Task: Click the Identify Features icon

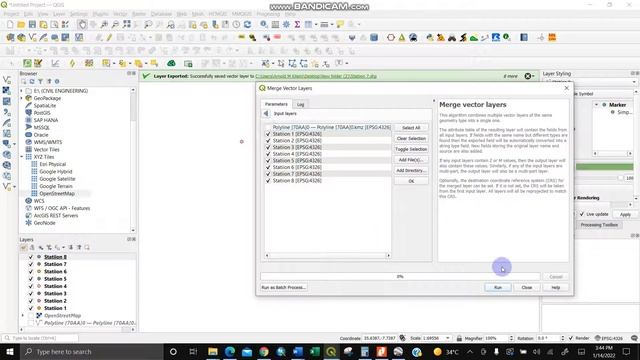Action: click(264, 24)
